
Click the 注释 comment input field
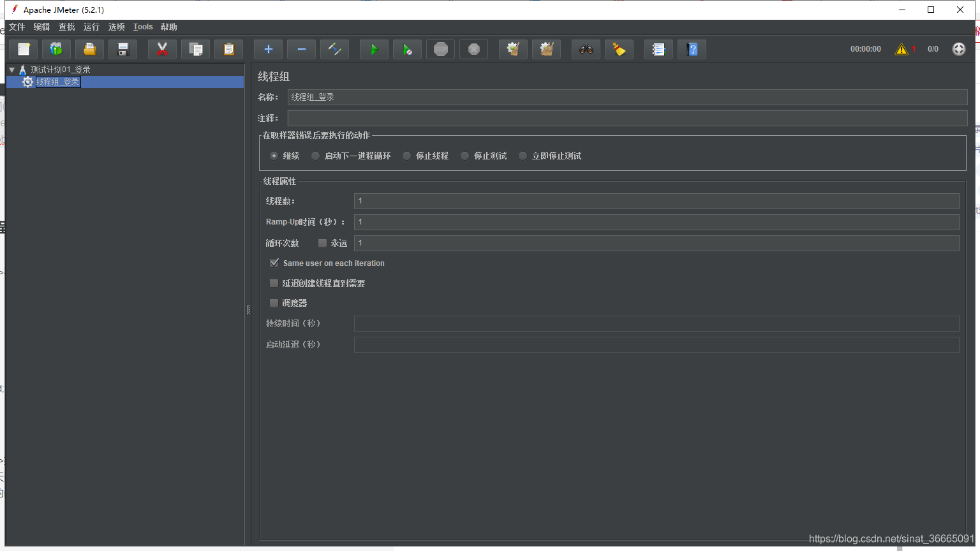pos(627,118)
